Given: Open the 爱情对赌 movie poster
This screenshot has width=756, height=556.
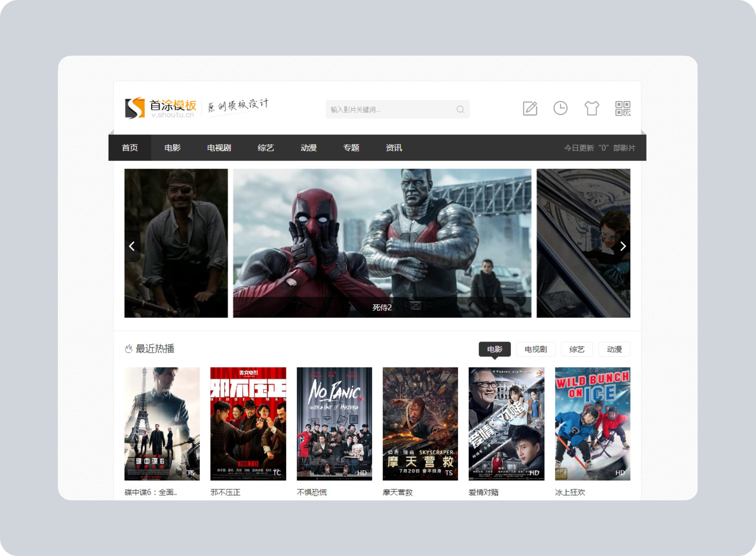Looking at the screenshot, I should pyautogui.click(x=507, y=424).
